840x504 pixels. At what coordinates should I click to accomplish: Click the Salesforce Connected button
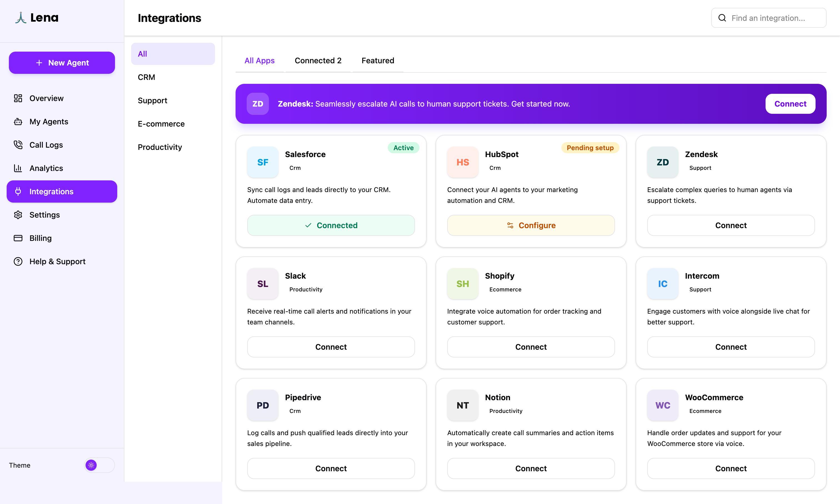[331, 225]
